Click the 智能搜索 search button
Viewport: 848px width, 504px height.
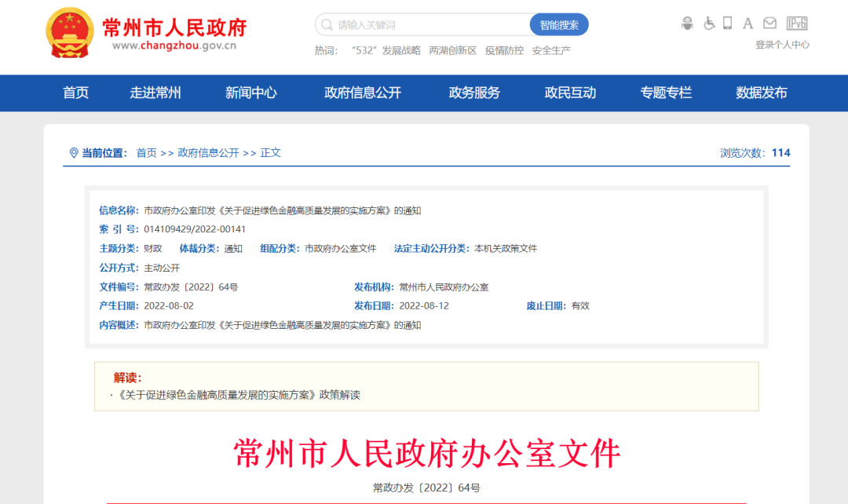(559, 24)
